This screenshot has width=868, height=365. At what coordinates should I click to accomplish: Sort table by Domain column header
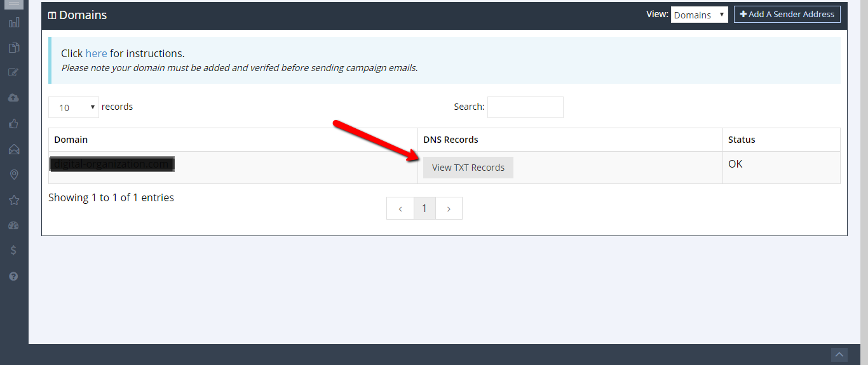pyautogui.click(x=71, y=140)
